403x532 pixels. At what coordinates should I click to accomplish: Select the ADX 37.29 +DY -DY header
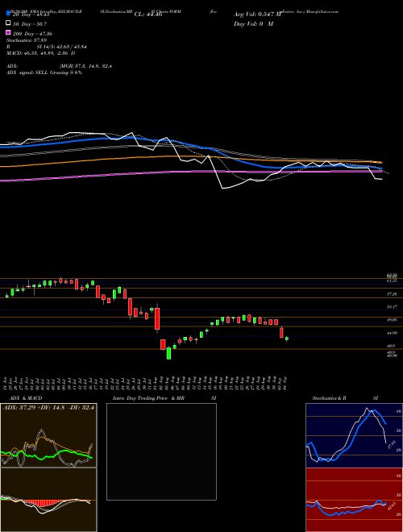(x=48, y=407)
